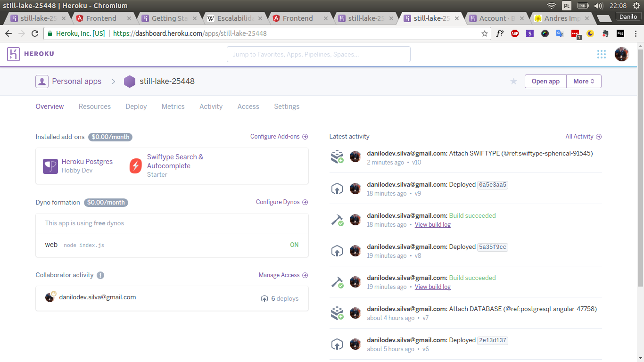Click the deploy icon for 2e13d137

point(337,344)
